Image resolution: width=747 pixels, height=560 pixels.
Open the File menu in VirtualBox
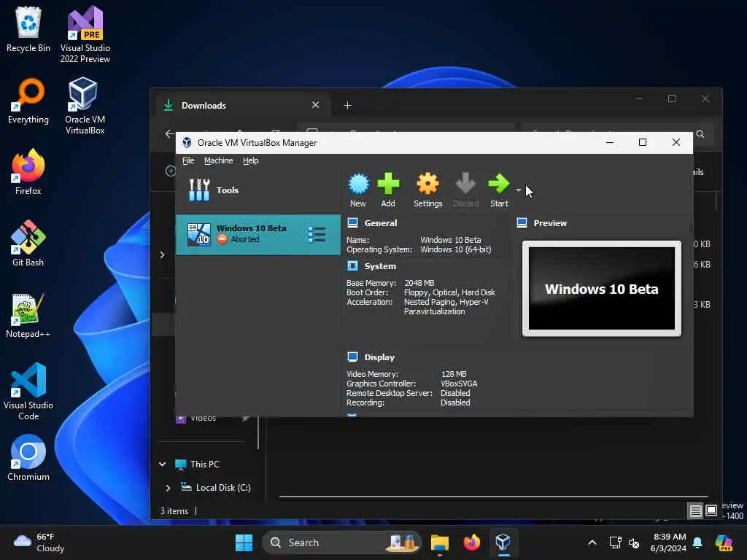188,160
